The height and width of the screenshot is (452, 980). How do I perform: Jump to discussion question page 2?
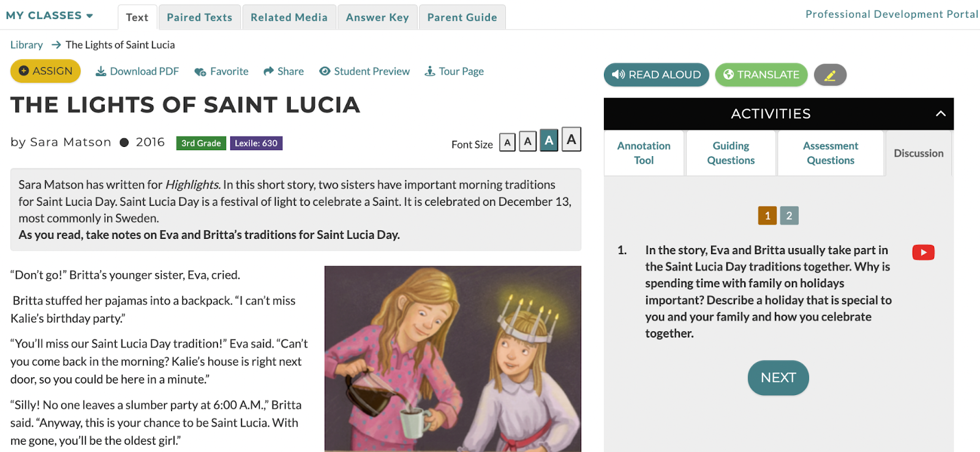(789, 216)
